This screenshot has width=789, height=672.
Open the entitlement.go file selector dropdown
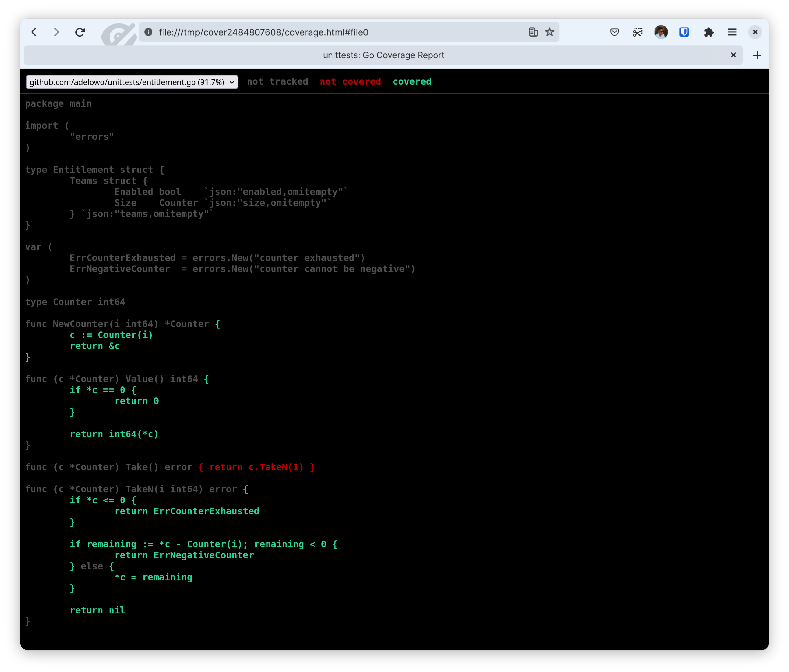[x=132, y=82]
